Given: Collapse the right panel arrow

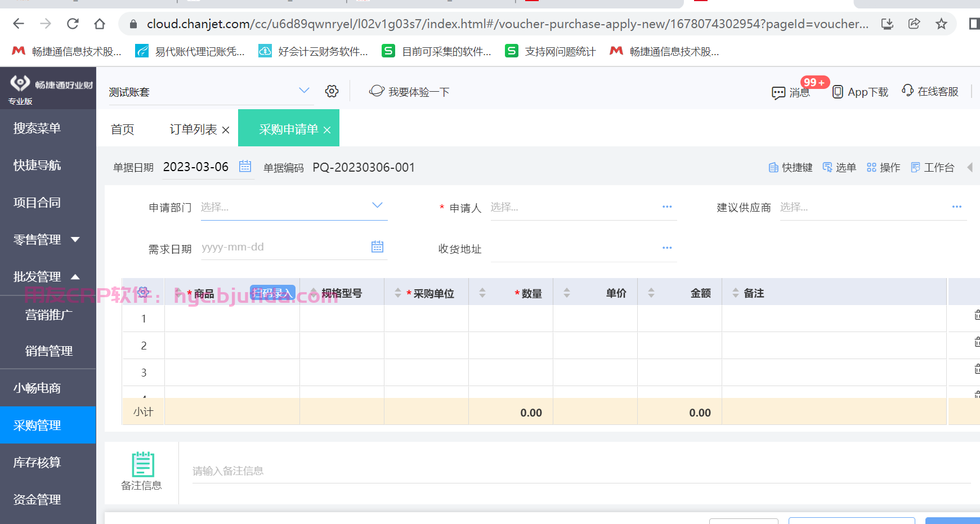Looking at the screenshot, I should (970, 167).
